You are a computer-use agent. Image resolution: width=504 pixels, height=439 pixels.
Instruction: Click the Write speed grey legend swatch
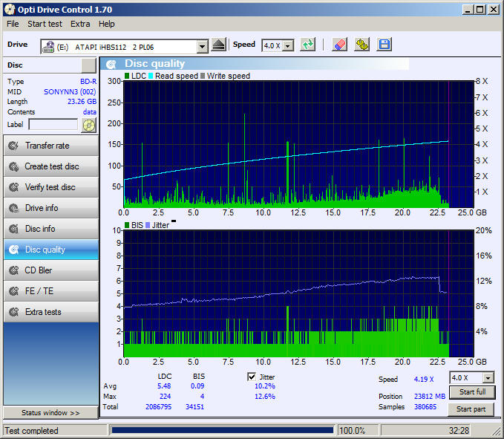[x=203, y=76]
